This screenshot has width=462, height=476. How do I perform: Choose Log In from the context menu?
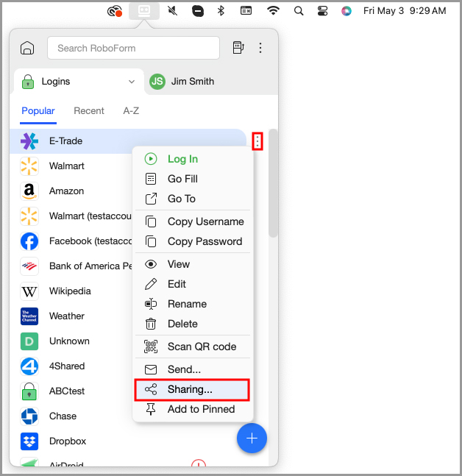193,159
